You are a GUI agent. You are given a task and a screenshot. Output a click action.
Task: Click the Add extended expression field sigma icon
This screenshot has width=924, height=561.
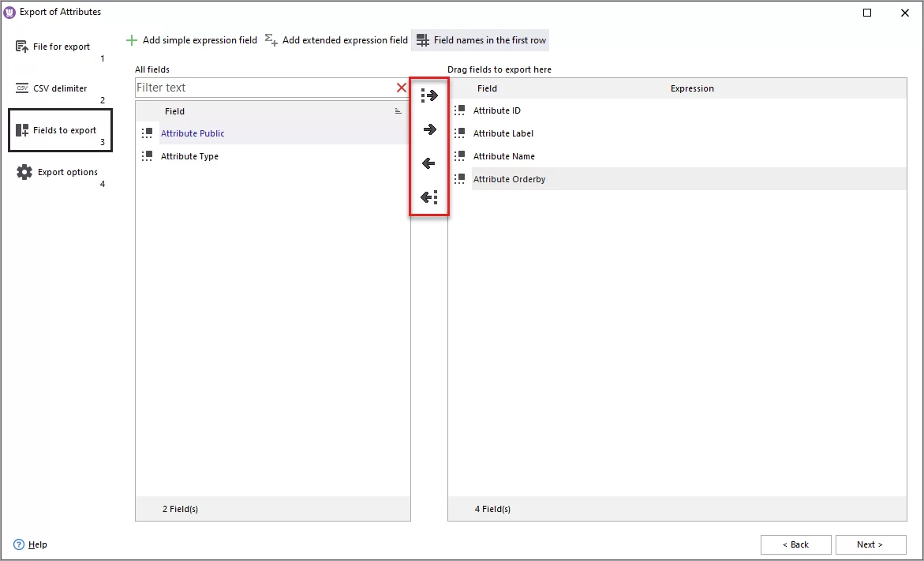point(270,39)
